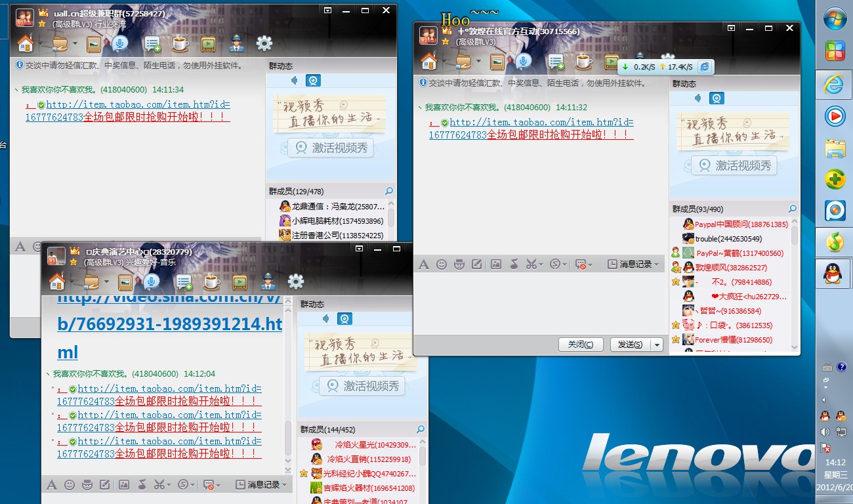
Task: Select video show tab in 庆典演艺中心 群动态 panel
Action: 344,318
